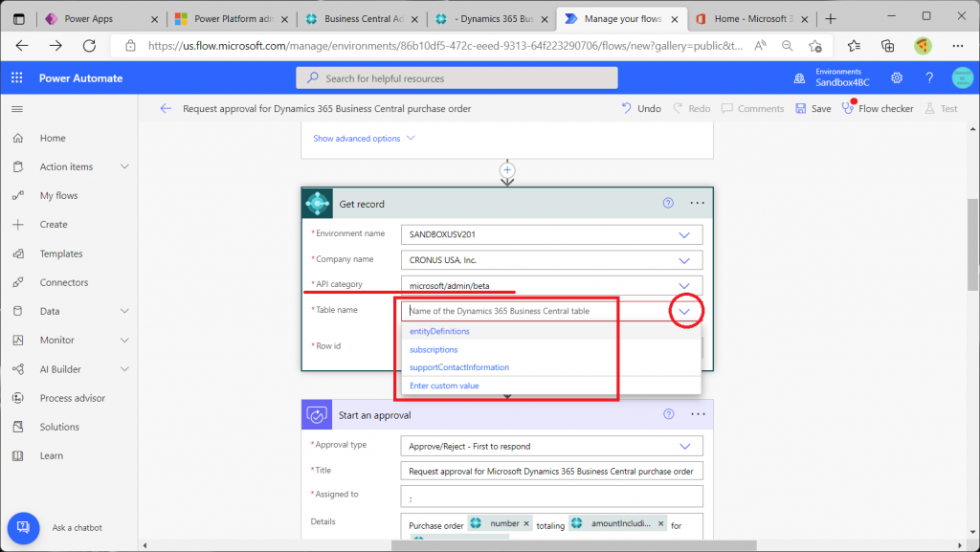Open the Help question mark icon
The height and width of the screenshot is (552, 980).
(929, 78)
